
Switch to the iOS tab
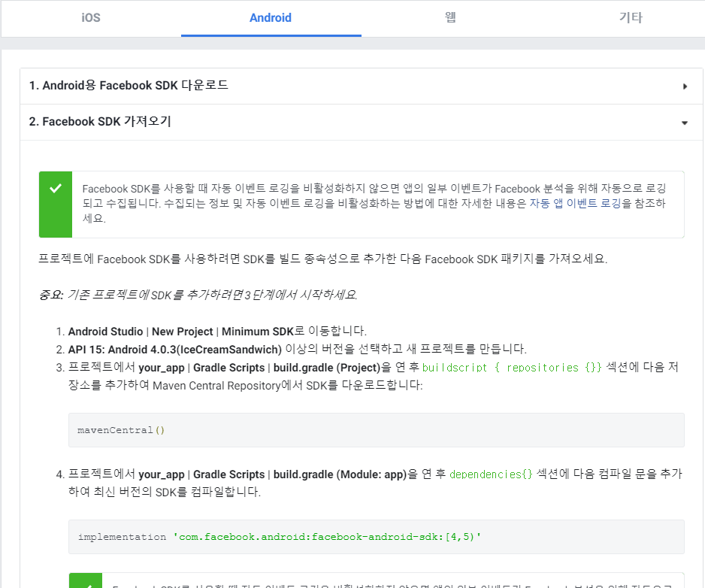click(x=91, y=18)
